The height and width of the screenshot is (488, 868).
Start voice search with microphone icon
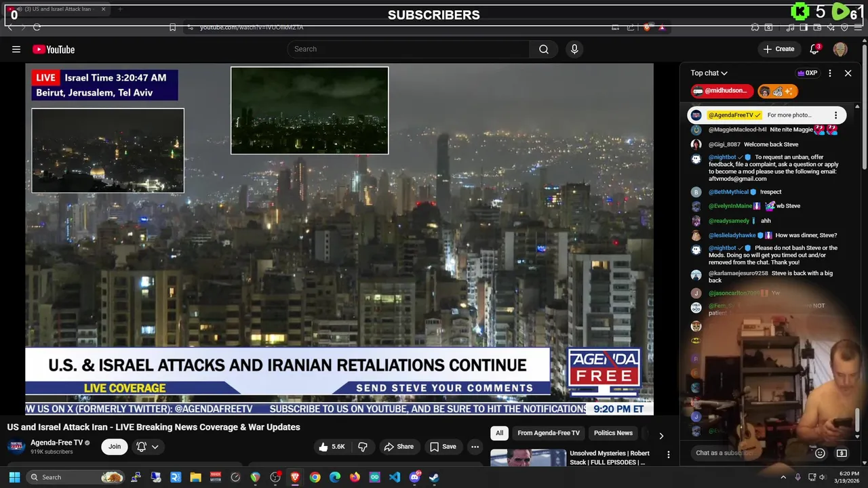[574, 49]
